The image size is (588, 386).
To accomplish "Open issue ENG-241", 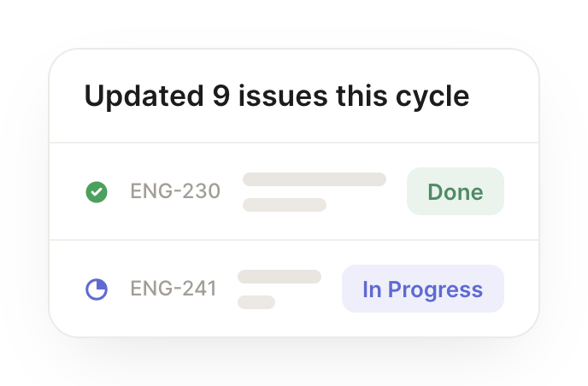I will [173, 289].
